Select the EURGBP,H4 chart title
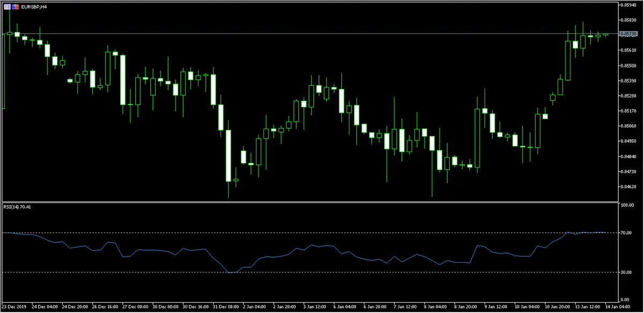This screenshot has height=313, width=644. pos(34,7)
